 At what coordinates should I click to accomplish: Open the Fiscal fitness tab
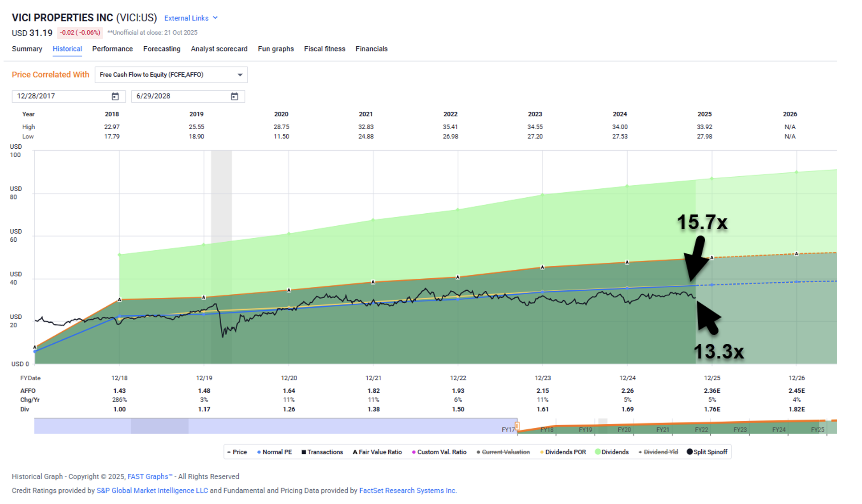[x=324, y=49]
